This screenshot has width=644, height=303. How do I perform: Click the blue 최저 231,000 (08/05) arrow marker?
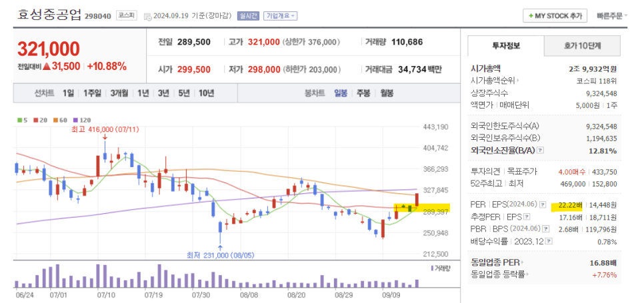coord(220,248)
